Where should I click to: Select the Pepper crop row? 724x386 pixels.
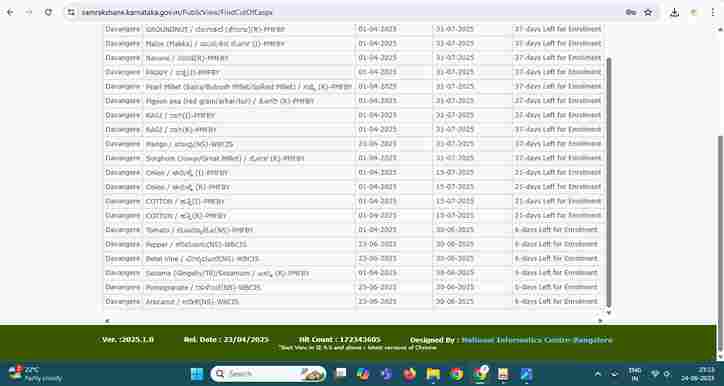(354, 244)
